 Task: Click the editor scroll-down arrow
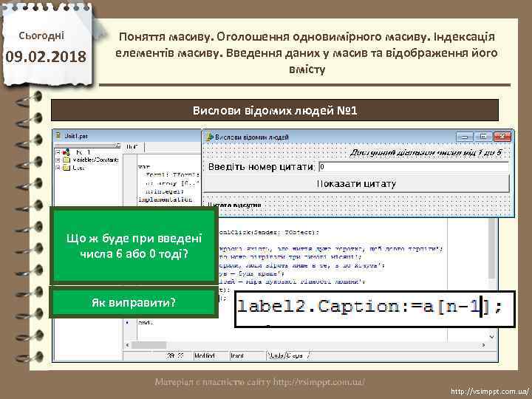tap(491, 336)
